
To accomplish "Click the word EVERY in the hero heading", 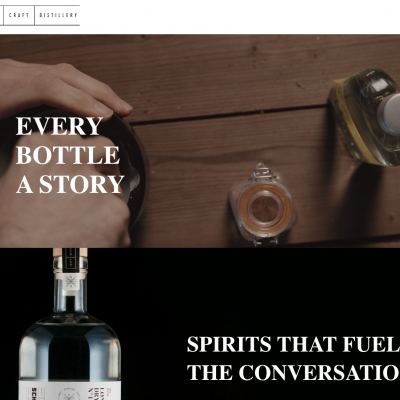I will 59,126.
